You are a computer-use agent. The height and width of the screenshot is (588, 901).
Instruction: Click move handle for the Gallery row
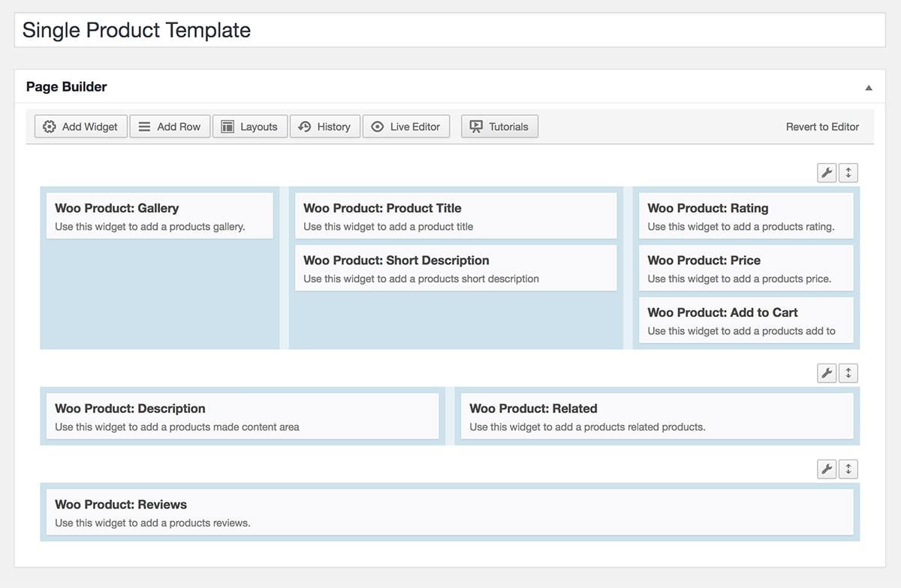(848, 173)
